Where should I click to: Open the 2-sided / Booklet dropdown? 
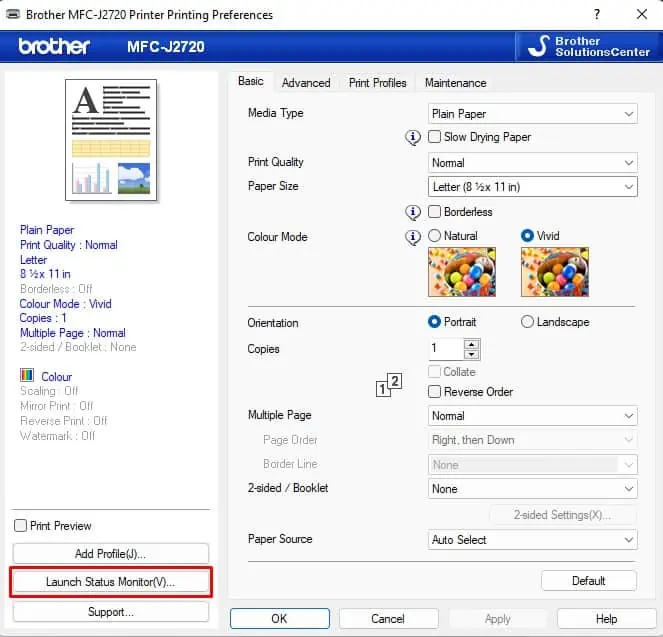pyautogui.click(x=532, y=489)
